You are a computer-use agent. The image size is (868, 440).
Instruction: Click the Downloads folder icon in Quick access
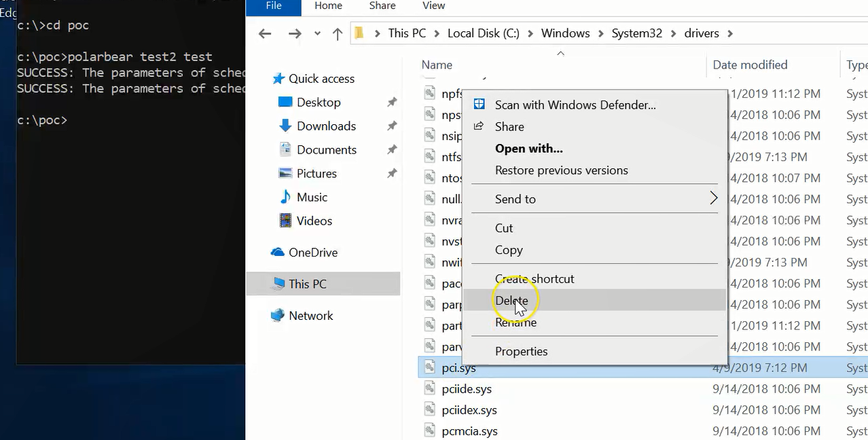tap(285, 126)
